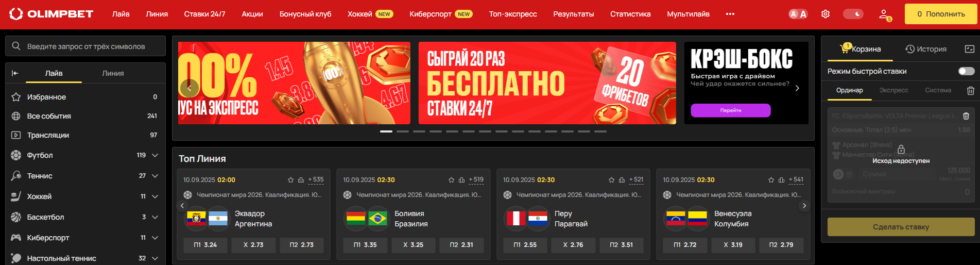Remove the VOLTA Premier League bet

click(966, 116)
